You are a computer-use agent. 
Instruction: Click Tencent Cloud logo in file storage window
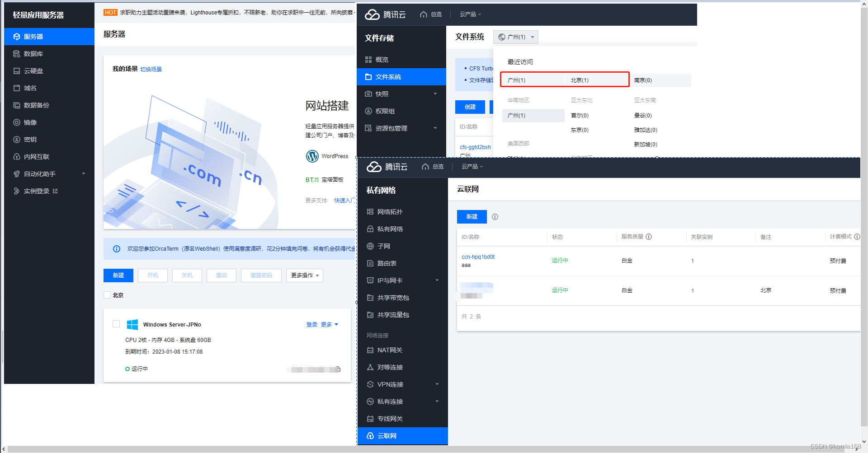(385, 14)
